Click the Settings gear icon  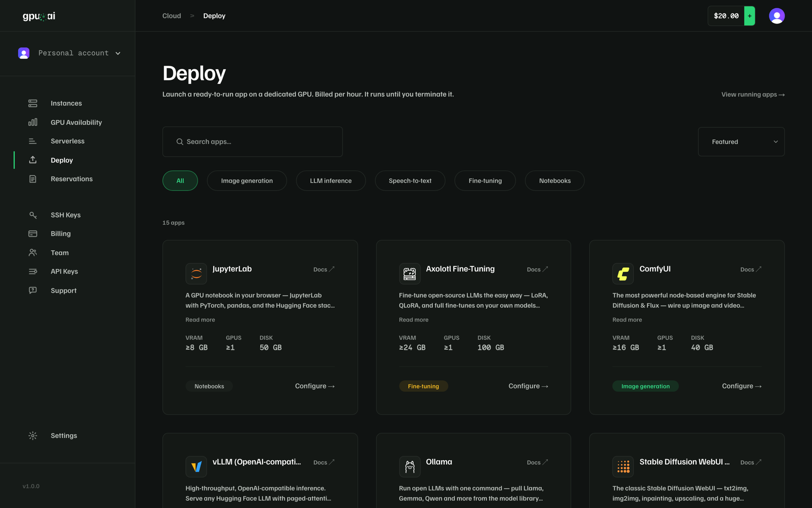click(32, 436)
